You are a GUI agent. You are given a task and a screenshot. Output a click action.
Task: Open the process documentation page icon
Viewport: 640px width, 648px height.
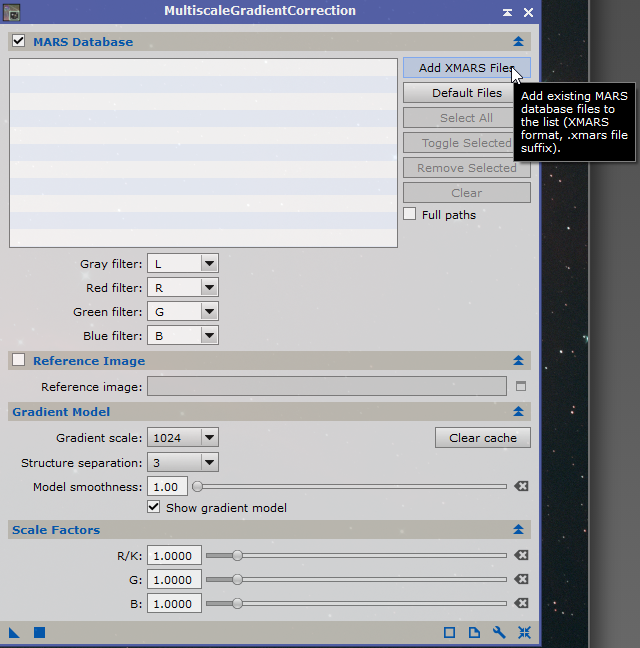474,632
